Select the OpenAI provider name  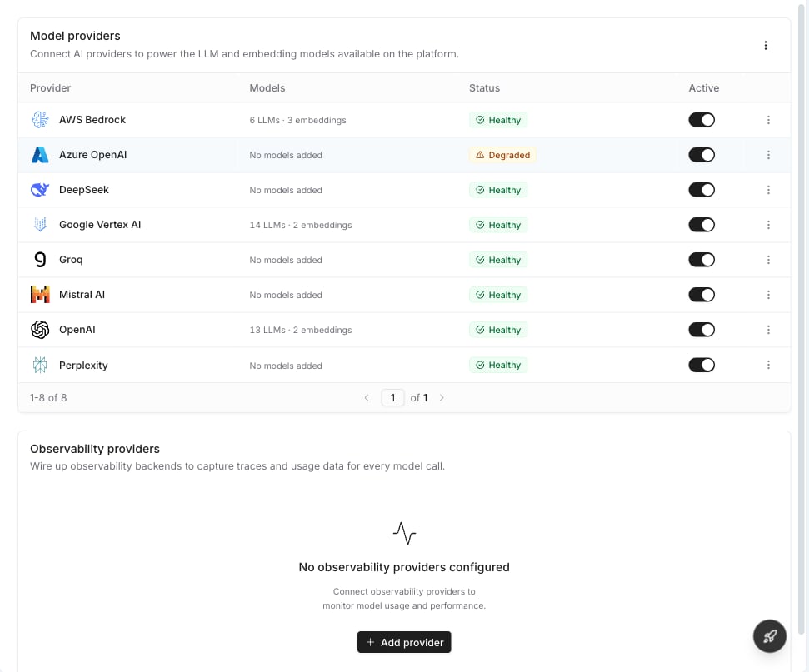[77, 330]
